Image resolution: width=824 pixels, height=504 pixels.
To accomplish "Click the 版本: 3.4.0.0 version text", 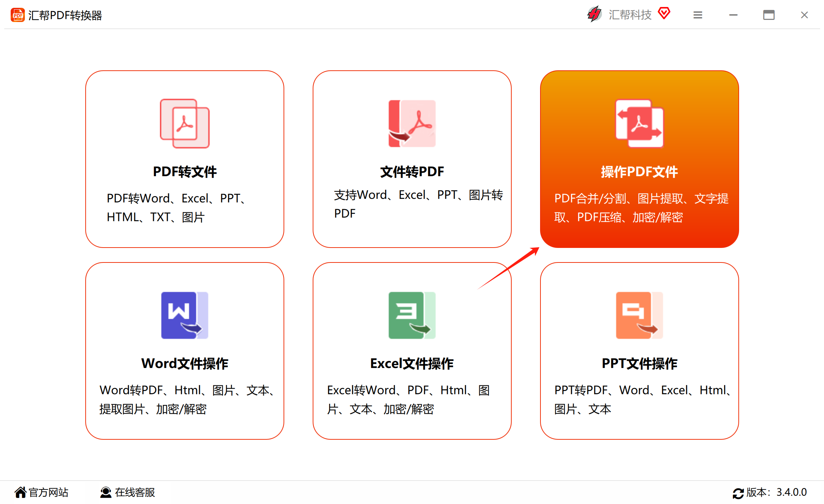I will click(776, 492).
